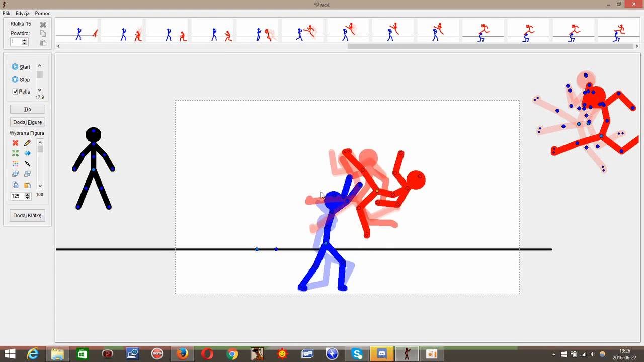This screenshot has height=362, width=644.
Task: Copy frame icon beside Powtórz
Action: coord(43,33)
